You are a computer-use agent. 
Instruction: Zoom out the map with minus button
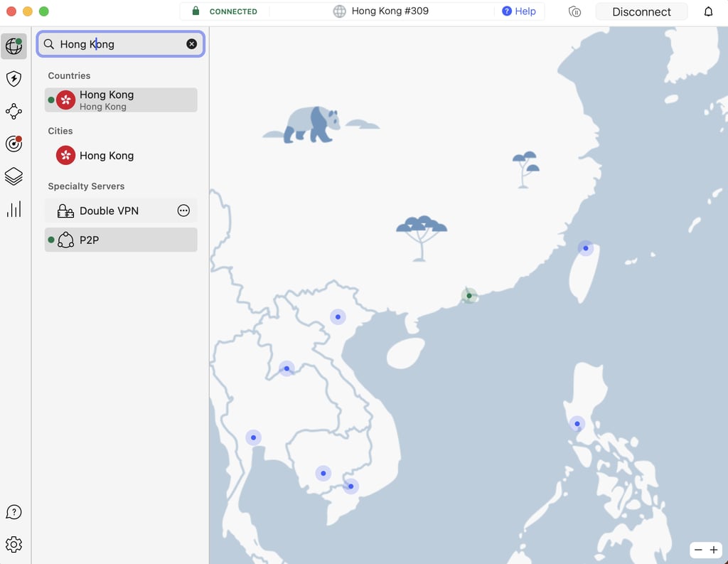coord(698,550)
